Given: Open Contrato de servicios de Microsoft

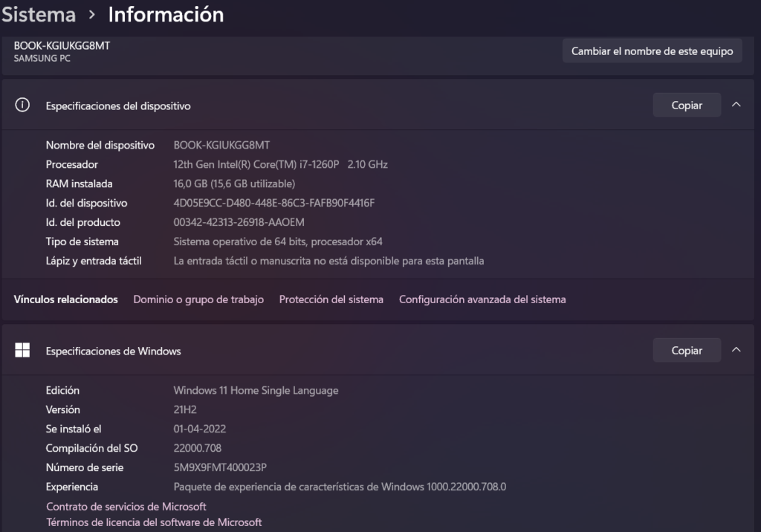Looking at the screenshot, I should pos(126,507).
